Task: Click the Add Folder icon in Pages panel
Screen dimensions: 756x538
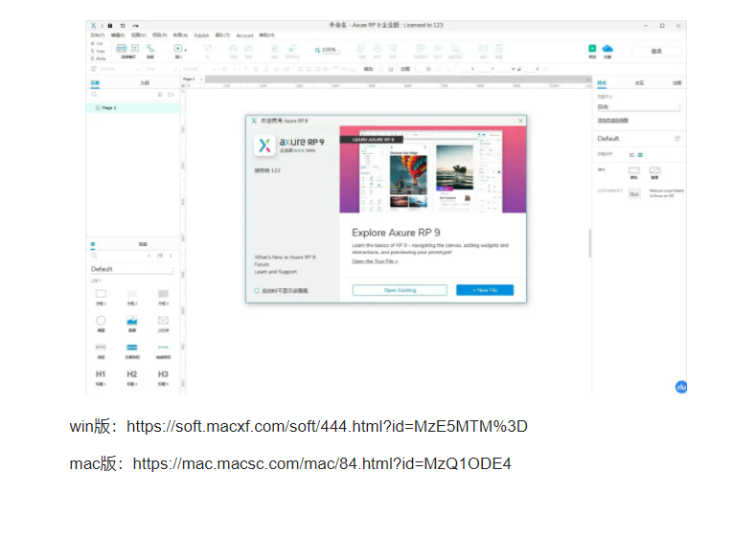Action: point(171,95)
